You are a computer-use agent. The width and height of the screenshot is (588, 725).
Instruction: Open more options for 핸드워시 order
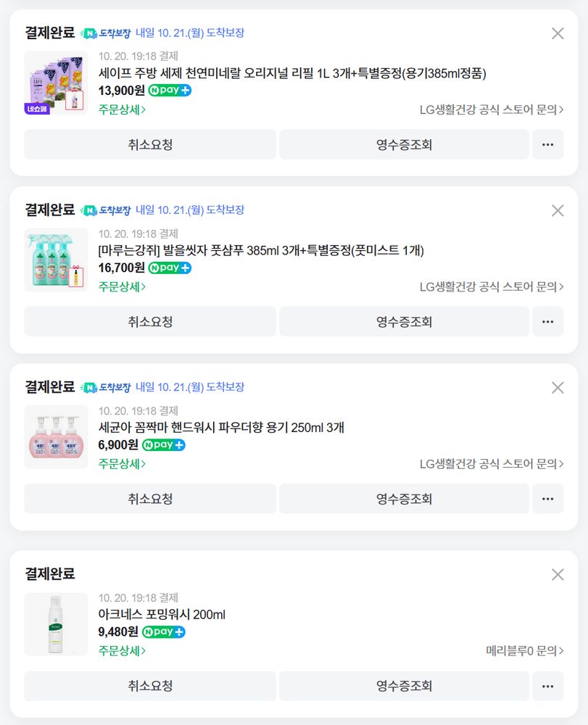547,499
